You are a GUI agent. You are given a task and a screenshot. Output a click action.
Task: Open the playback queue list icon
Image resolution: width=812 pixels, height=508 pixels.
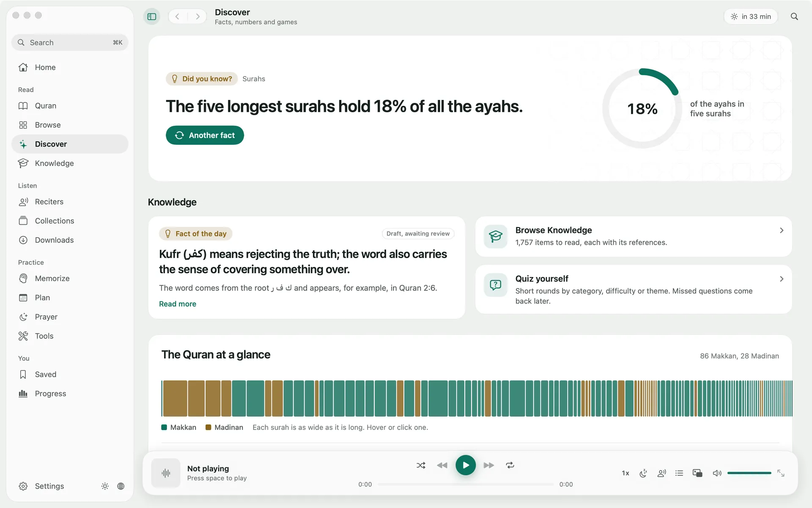tap(679, 473)
